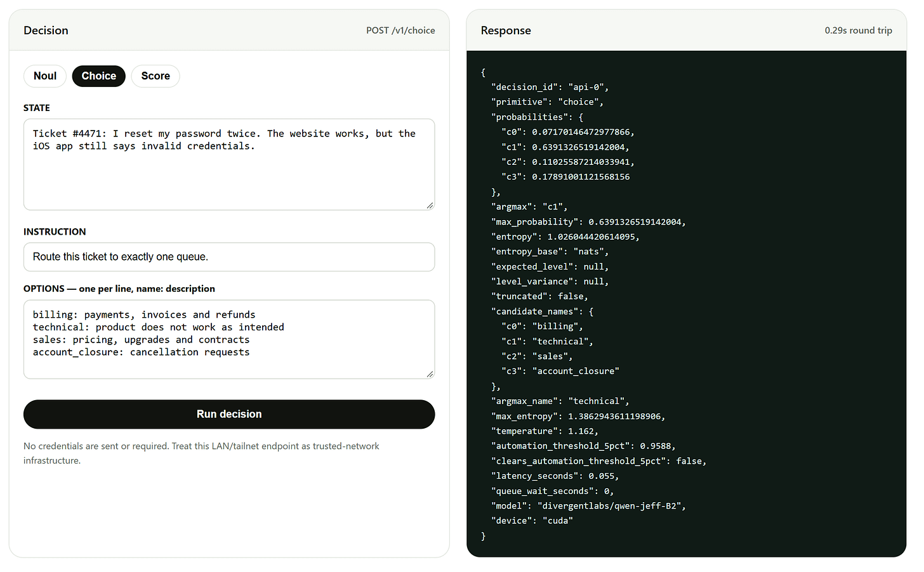924x572 pixels.
Task: Select the entropy value 1.026044420614095
Action: (591, 237)
